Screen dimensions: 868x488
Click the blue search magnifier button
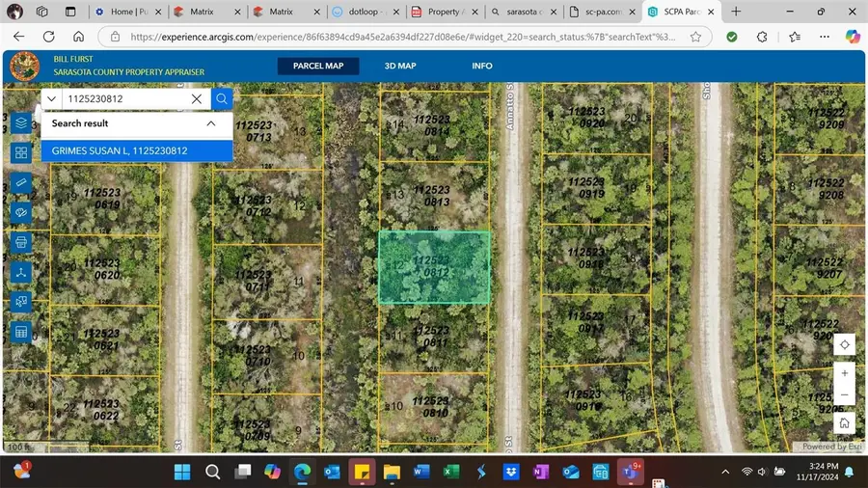[222, 98]
